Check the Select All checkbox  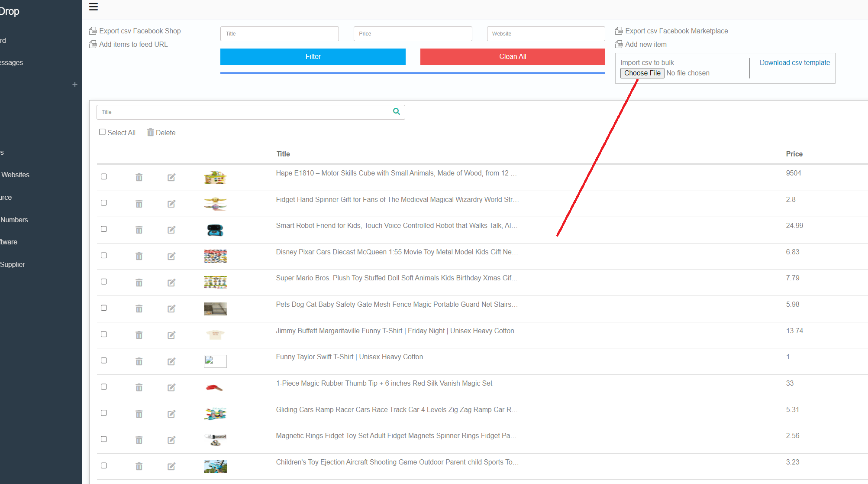point(102,132)
